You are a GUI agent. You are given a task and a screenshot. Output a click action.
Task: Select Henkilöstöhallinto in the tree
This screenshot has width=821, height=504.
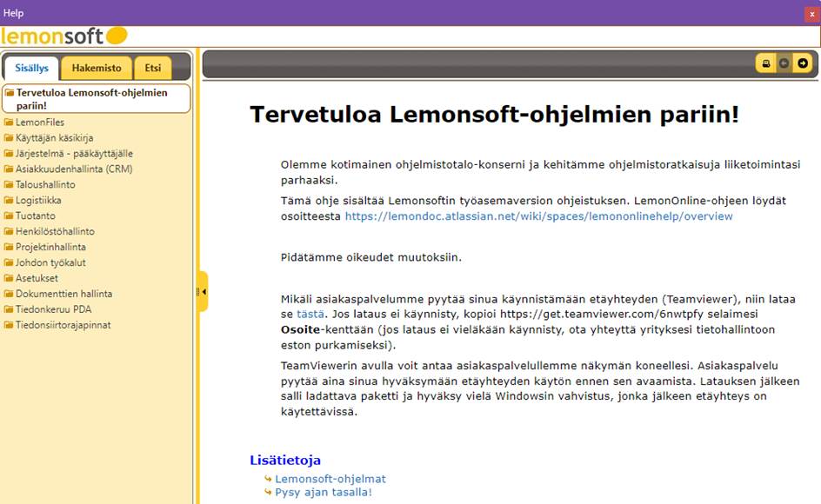[55, 231]
